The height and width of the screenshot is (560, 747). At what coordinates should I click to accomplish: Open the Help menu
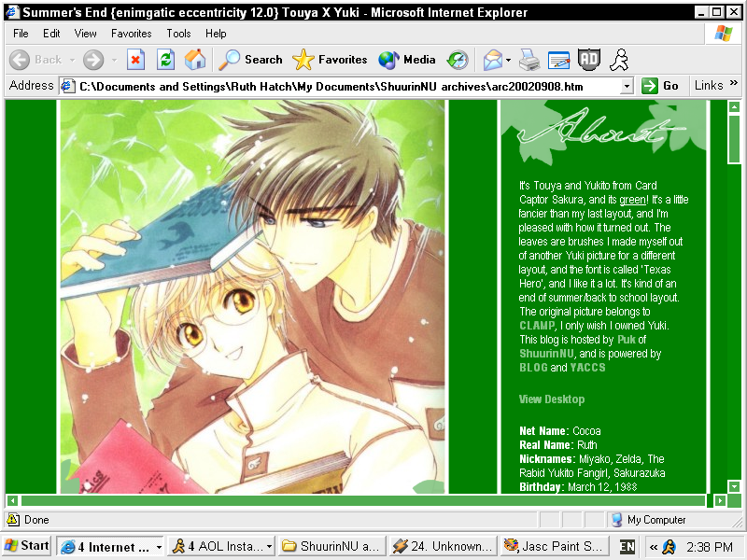[x=216, y=34]
